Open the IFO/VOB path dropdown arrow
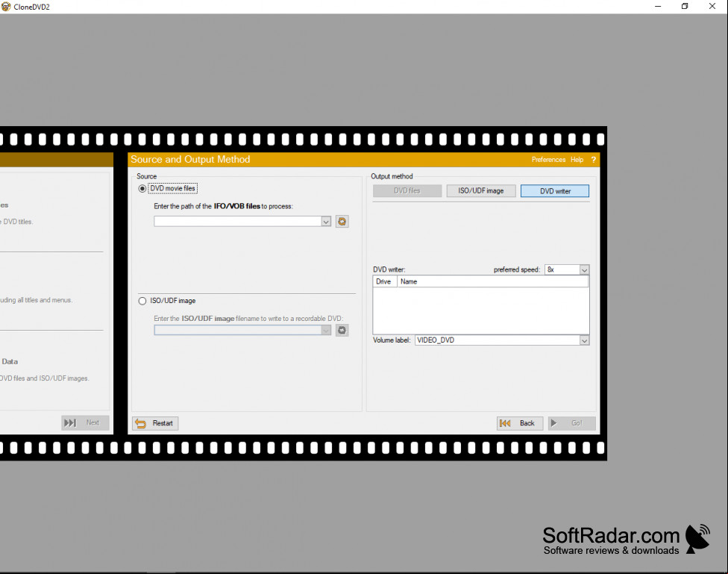 point(326,222)
